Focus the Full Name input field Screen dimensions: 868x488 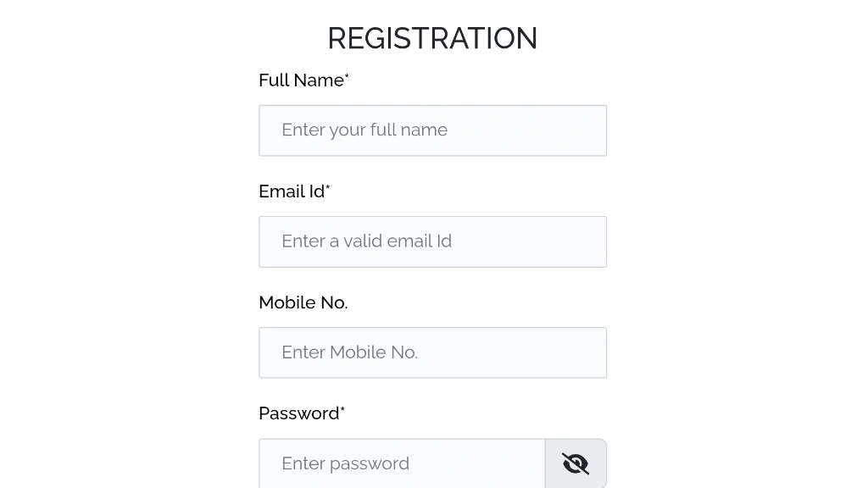pyautogui.click(x=433, y=130)
